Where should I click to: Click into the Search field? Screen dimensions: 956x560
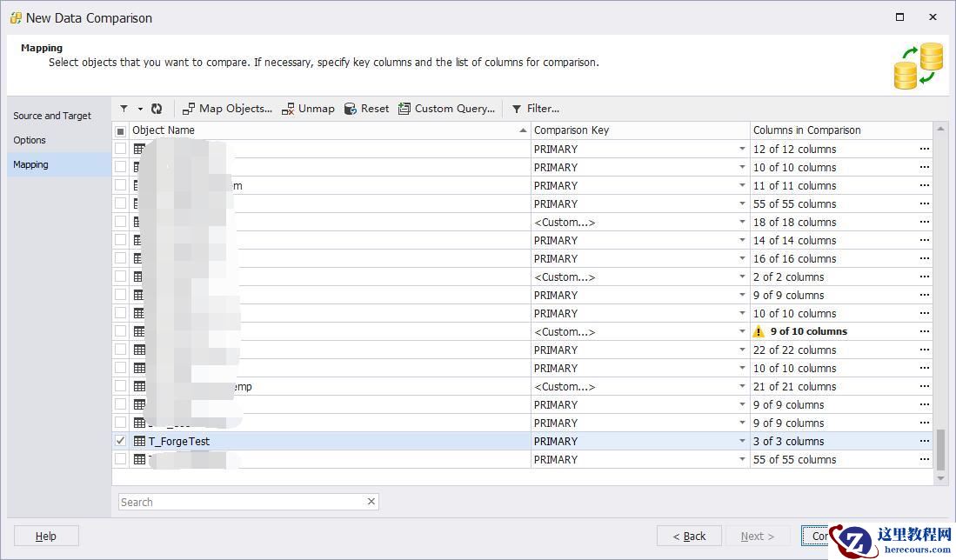(244, 502)
